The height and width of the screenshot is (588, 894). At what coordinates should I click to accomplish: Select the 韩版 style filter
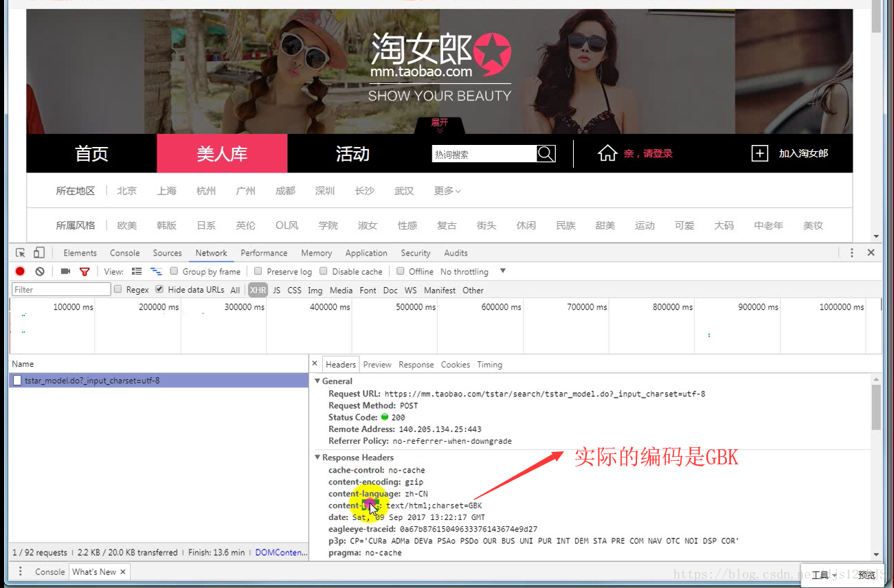point(166,225)
